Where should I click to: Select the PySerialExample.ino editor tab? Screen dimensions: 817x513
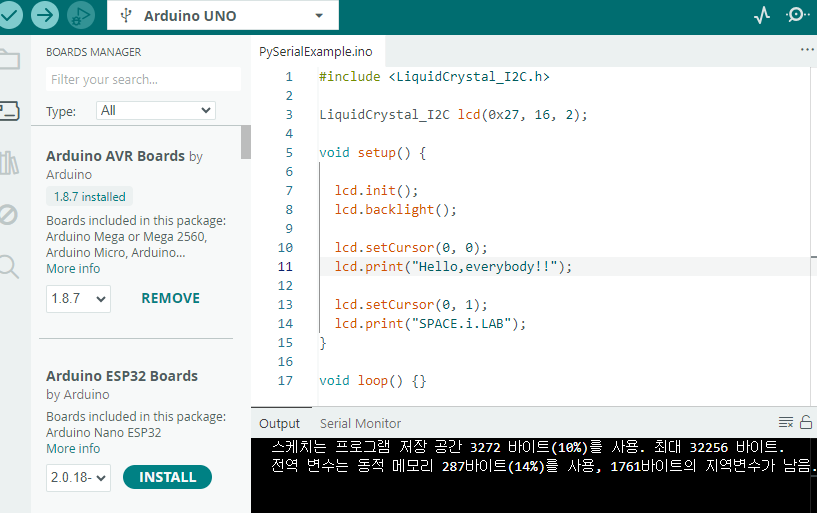[316, 52]
